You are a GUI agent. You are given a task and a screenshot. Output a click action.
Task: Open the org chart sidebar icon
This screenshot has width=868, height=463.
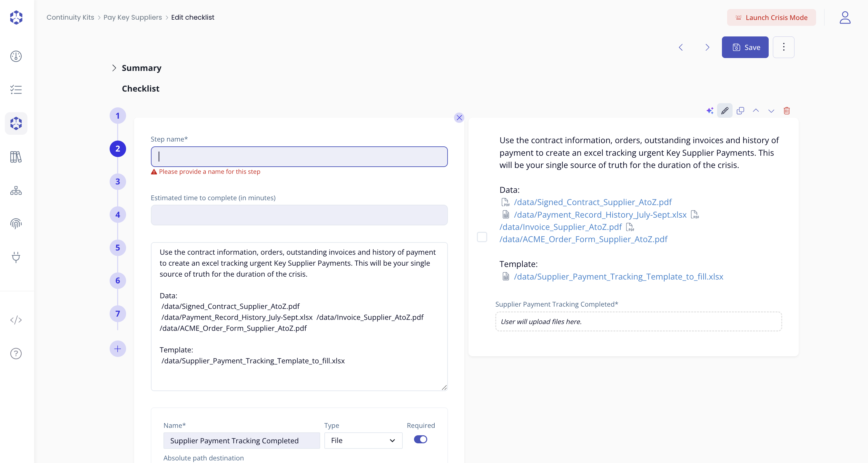pos(16,191)
